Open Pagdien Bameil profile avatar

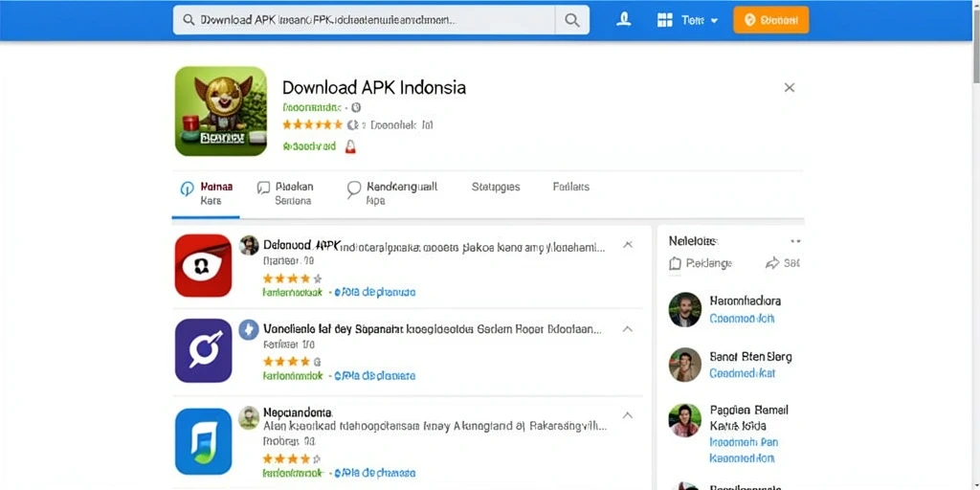pos(685,420)
